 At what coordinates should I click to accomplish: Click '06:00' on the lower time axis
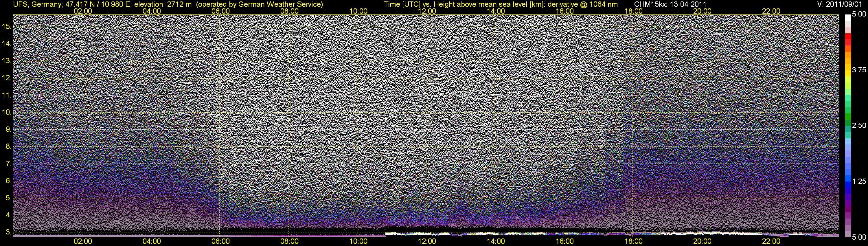pos(221,241)
